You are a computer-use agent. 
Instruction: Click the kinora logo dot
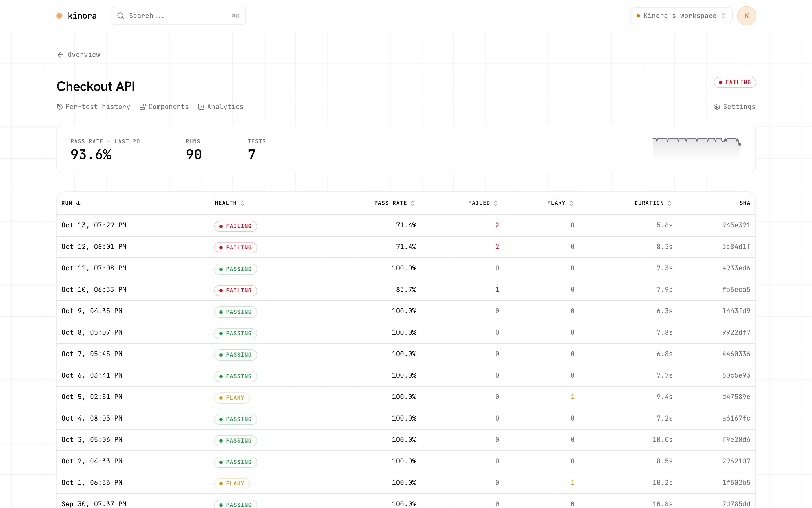[x=59, y=16]
